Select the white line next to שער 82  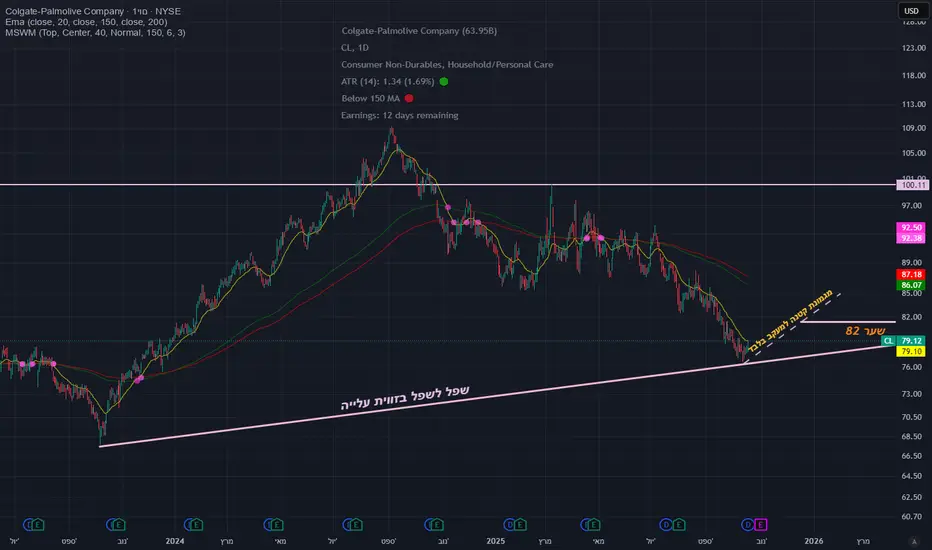(848, 322)
